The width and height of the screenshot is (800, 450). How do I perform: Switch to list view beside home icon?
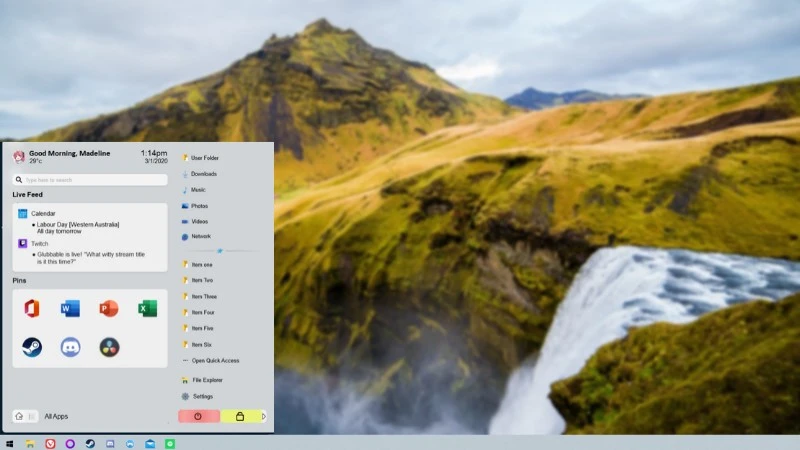click(x=32, y=416)
